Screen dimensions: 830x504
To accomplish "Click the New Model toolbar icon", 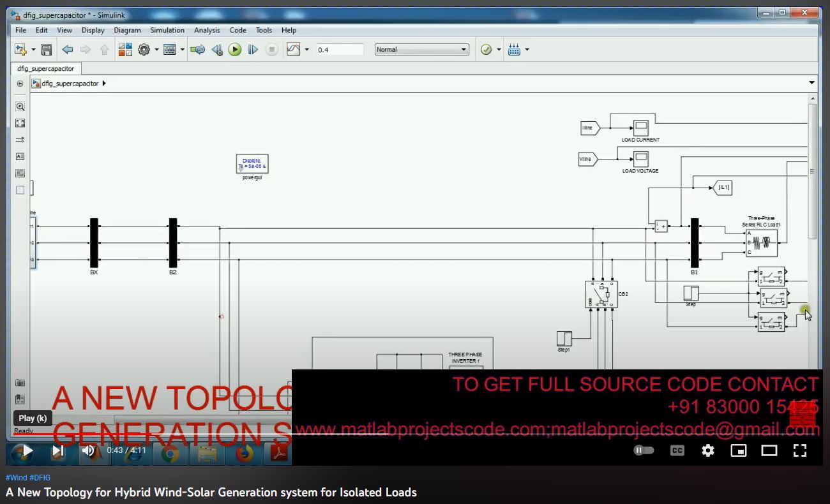I will 20,50.
